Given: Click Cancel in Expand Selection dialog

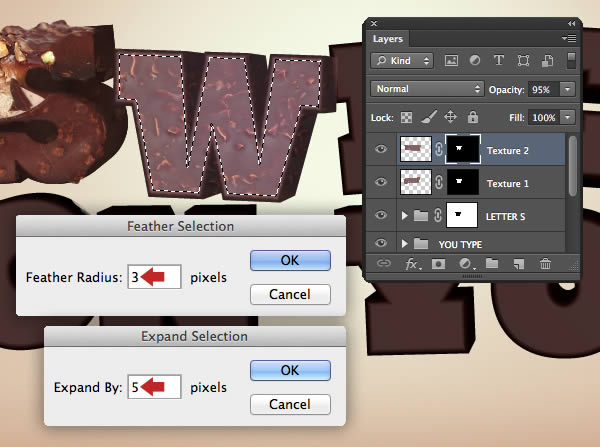Looking at the screenshot, I should [x=290, y=404].
